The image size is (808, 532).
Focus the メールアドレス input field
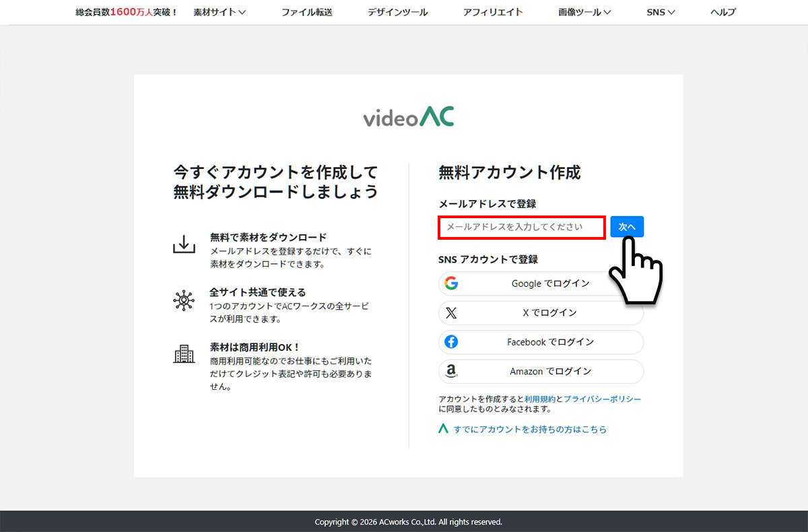523,227
